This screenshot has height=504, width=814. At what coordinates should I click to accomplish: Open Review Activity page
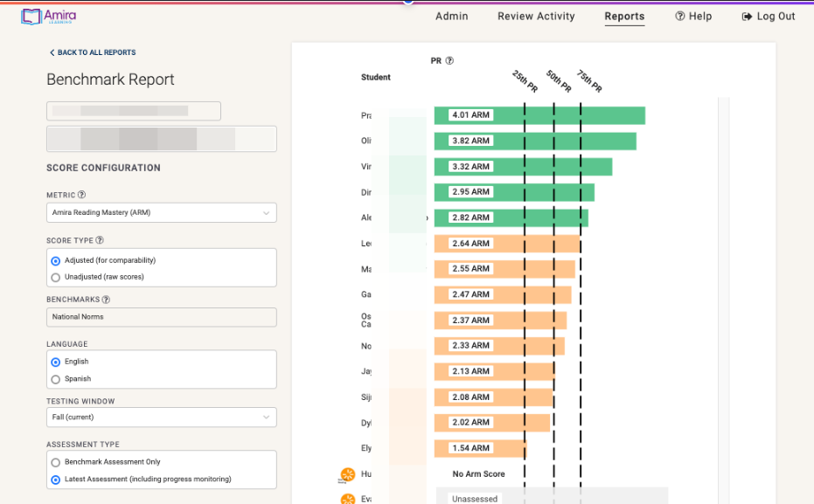click(536, 17)
